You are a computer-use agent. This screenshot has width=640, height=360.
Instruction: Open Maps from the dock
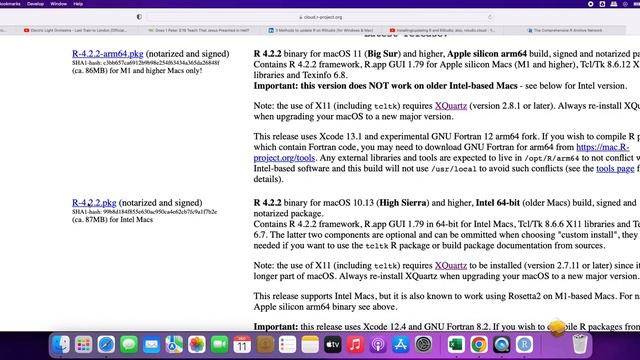pyautogui.click(x=174, y=344)
